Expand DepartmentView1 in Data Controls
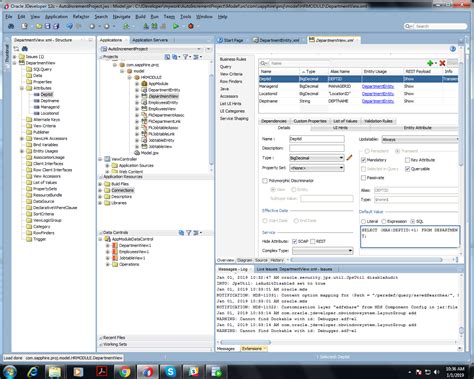Image resolution: width=474 pixels, height=379 pixels. (107, 245)
